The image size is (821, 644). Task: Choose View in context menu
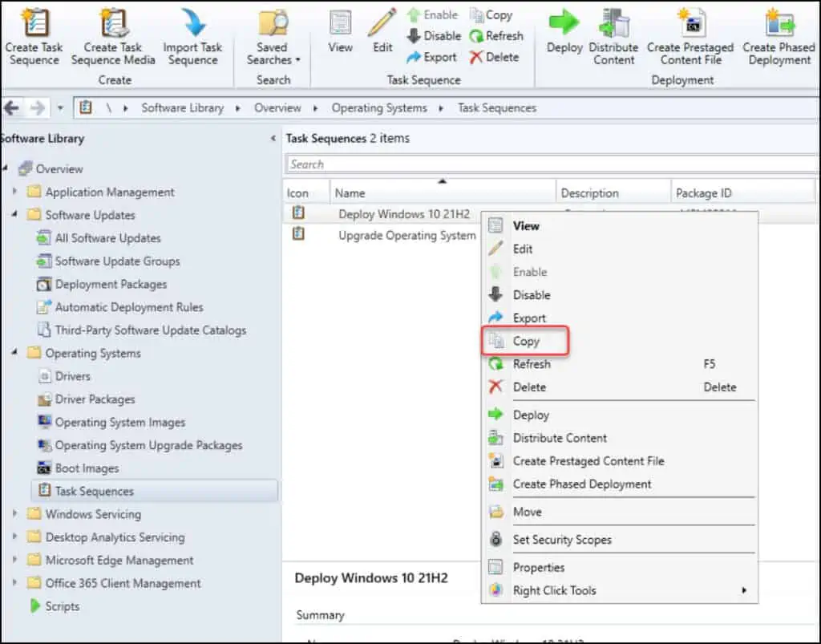[x=620, y=226]
